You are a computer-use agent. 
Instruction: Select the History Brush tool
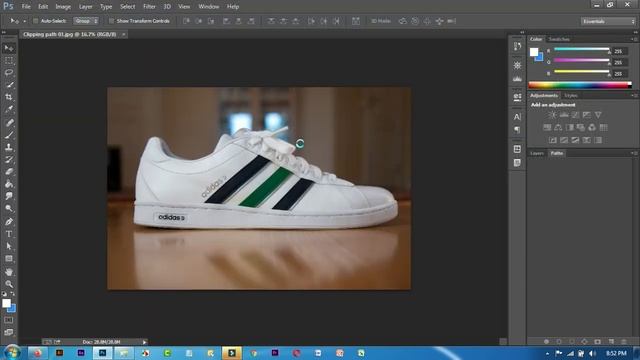pos(9,159)
